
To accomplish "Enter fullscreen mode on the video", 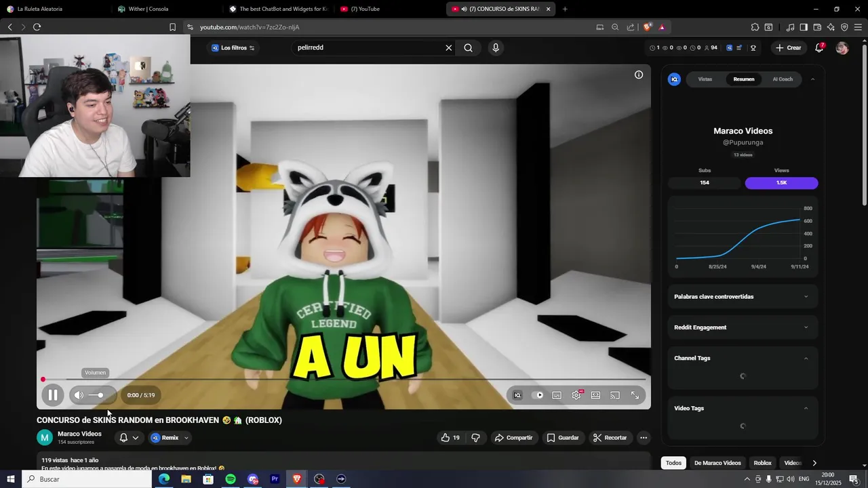I will pos(635,395).
